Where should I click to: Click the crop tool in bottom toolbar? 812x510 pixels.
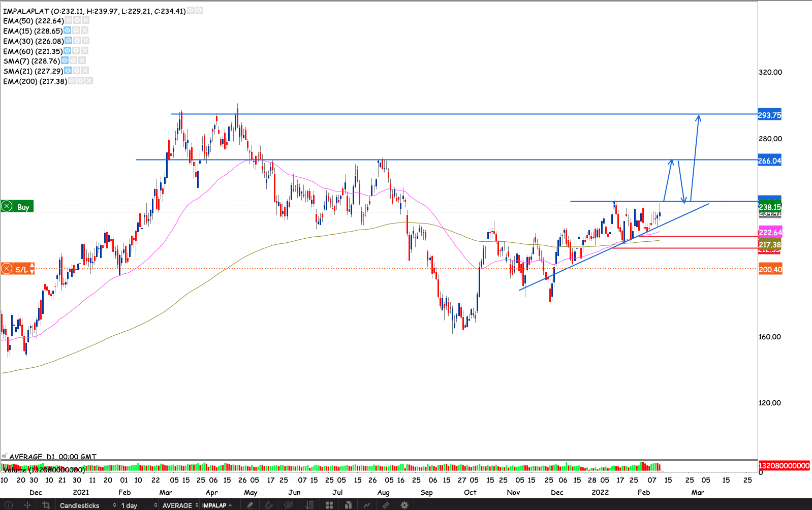[x=46, y=505]
